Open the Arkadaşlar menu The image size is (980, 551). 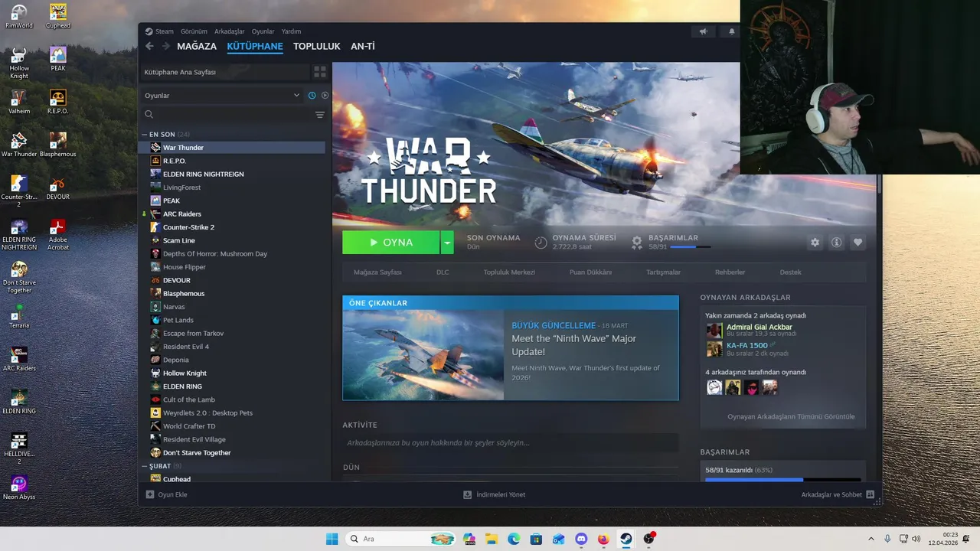(230, 31)
